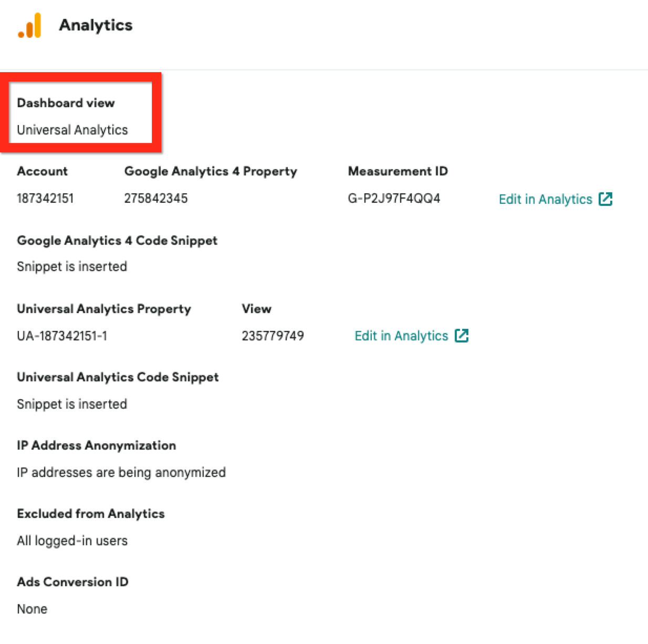Viewport: 648px width, 644px height.
Task: Click the Google Analytics logo icon
Action: pyautogui.click(x=29, y=25)
